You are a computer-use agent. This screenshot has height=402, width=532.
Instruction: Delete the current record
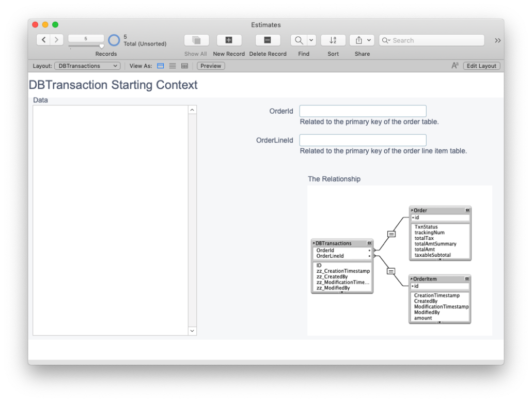(x=268, y=40)
